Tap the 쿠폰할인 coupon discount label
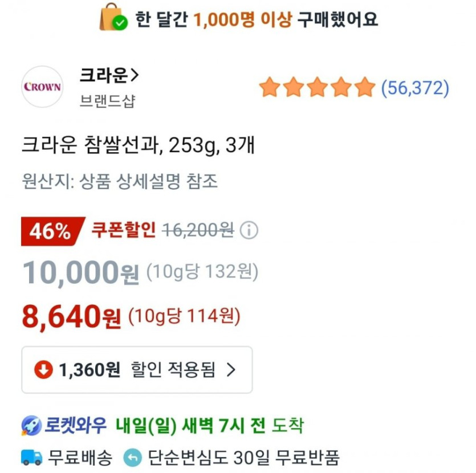This screenshot has width=476, height=473. pos(123,230)
